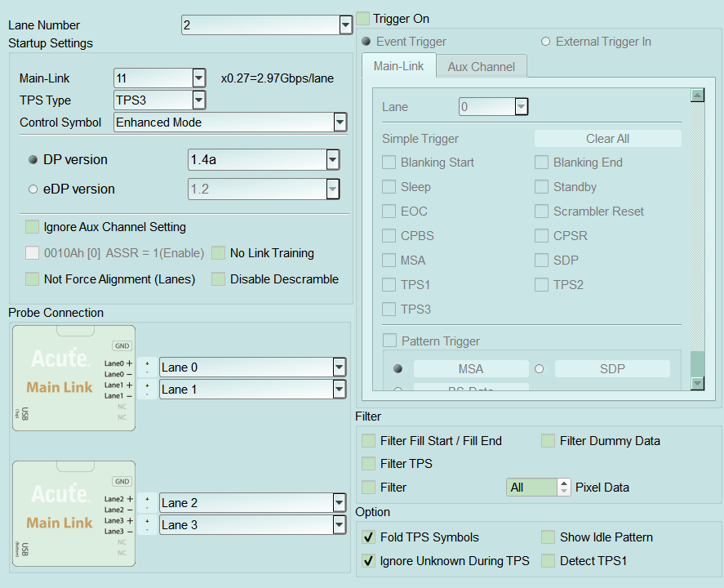Enable No Link Training checkbox
The width and height of the screenshot is (724, 588).
click(x=219, y=253)
